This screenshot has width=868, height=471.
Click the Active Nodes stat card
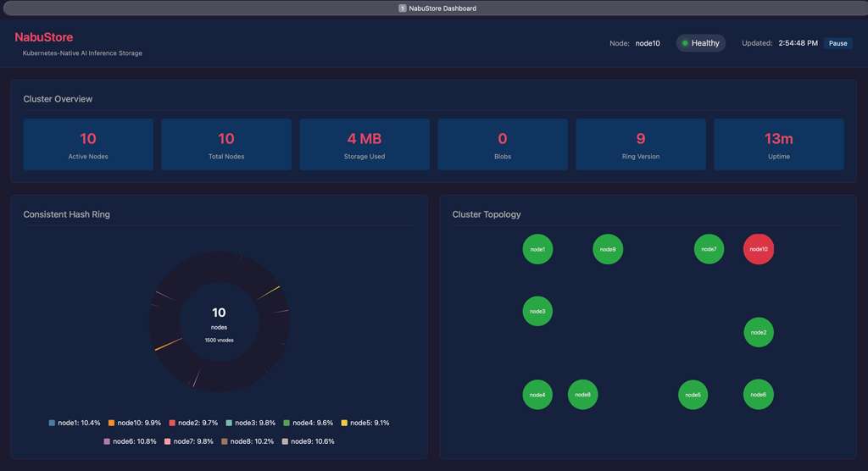[88, 144]
